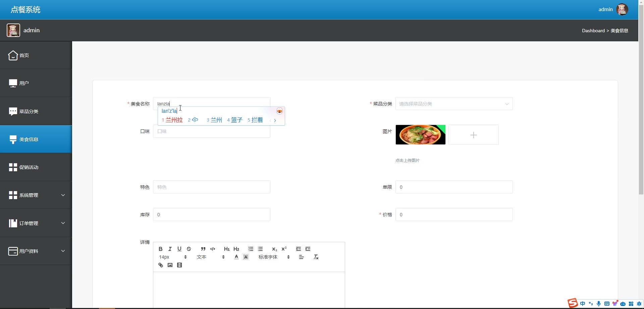Click the admin username in top header
Screen dimensions: 644x309
[x=605, y=9]
